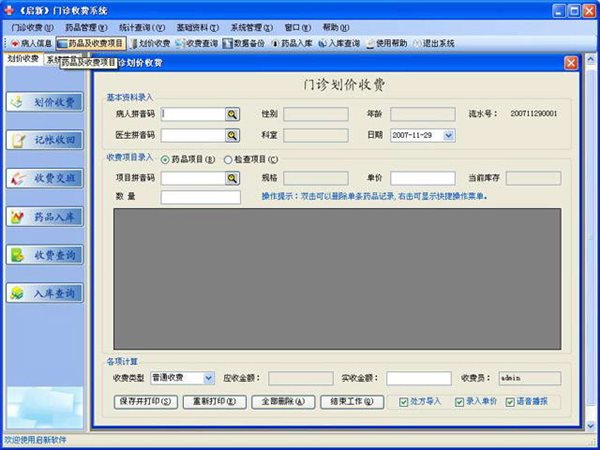The width and height of the screenshot is (600, 450).
Task: Launch 数据备份 from toolbar
Action: pyautogui.click(x=244, y=43)
